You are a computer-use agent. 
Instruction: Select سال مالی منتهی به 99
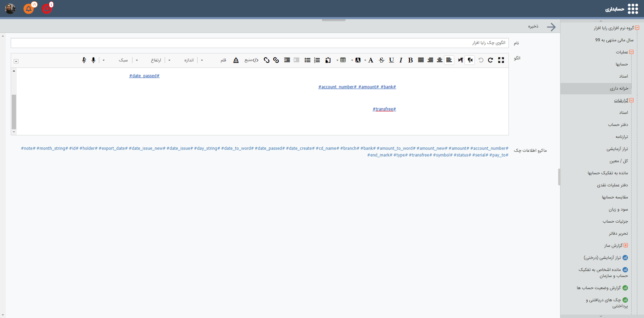pos(614,40)
